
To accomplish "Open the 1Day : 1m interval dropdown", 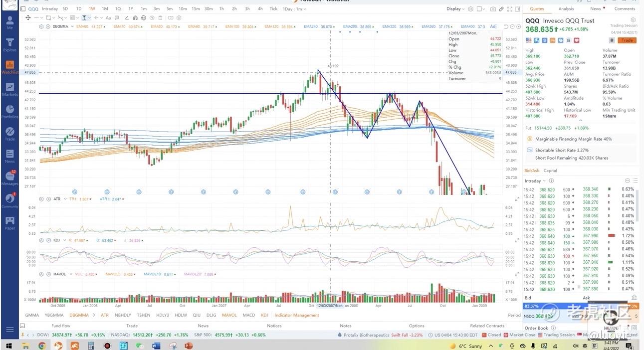I will (x=293, y=9).
